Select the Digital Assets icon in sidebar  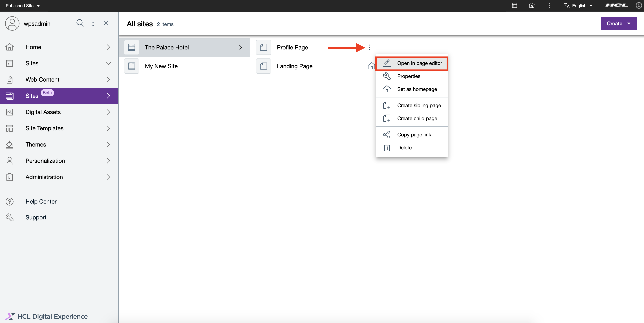[10, 112]
